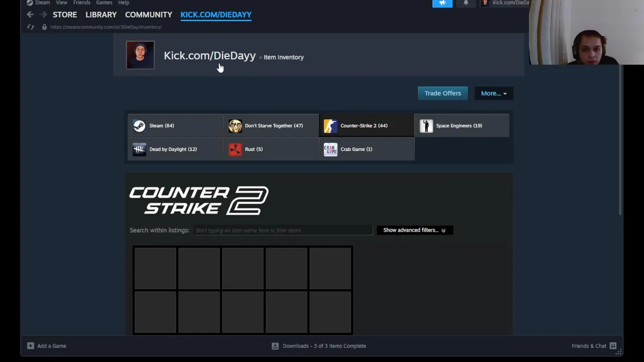644x362 pixels.
Task: Switch to the LIBRARY tab
Action: click(101, 15)
